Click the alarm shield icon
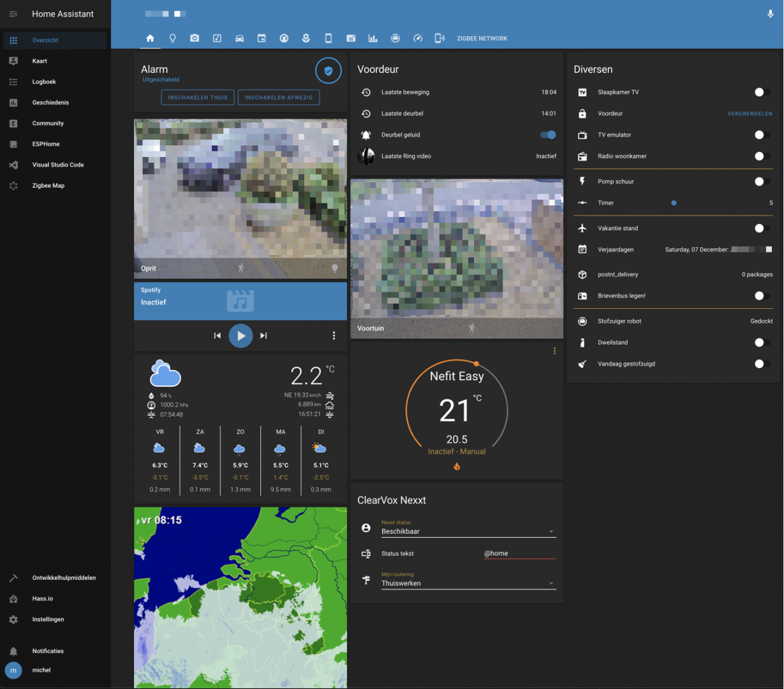Viewport: 784px width, 689px height. click(x=328, y=71)
